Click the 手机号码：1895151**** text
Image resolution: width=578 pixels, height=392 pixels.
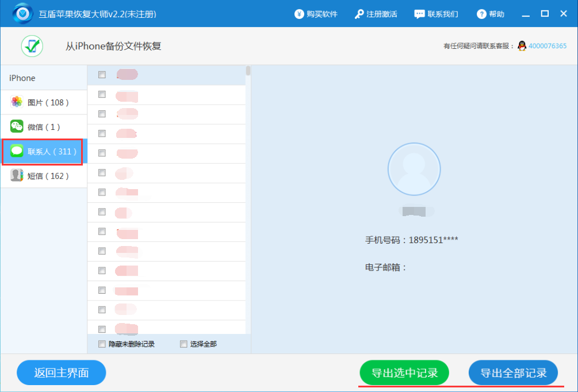(411, 240)
